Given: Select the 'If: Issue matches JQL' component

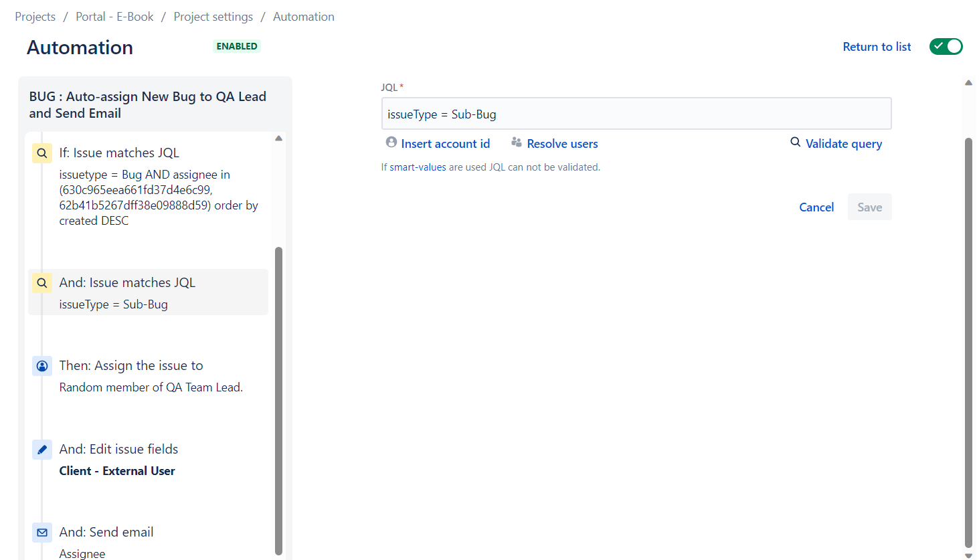Looking at the screenshot, I should pos(149,186).
